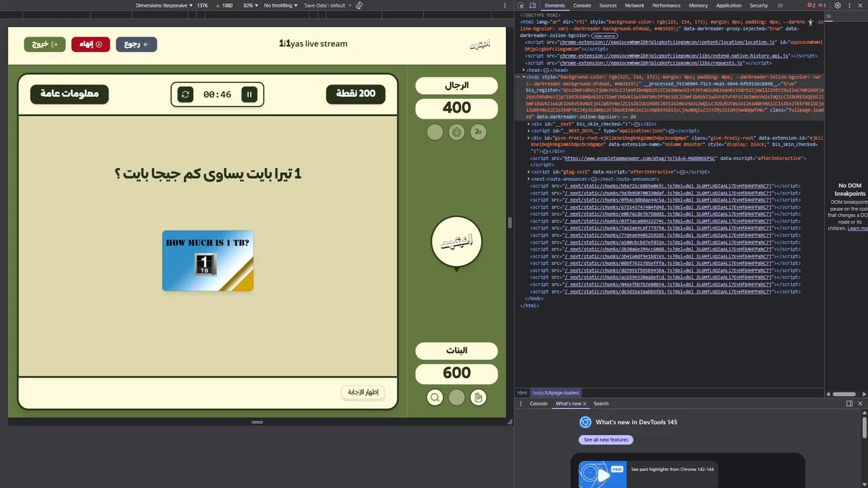This screenshot has height=488, width=868.
Task: Switch to the Security tab
Action: click(759, 5)
